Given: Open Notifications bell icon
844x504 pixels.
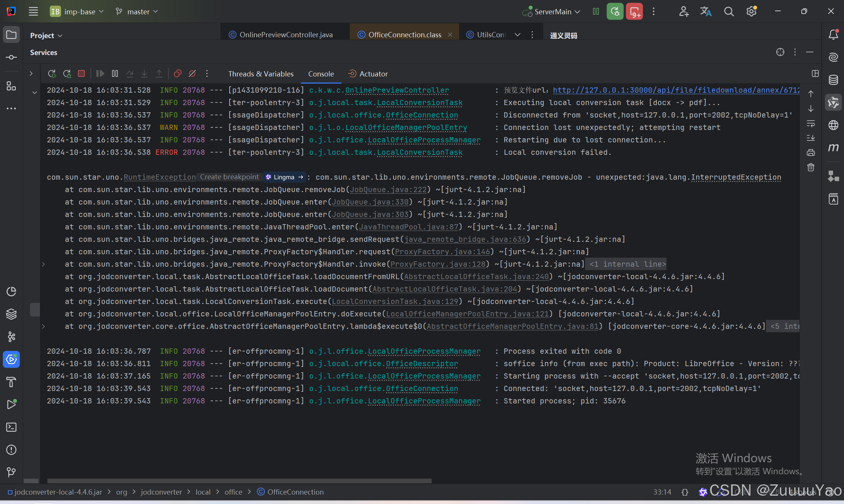Looking at the screenshot, I should 833,35.
